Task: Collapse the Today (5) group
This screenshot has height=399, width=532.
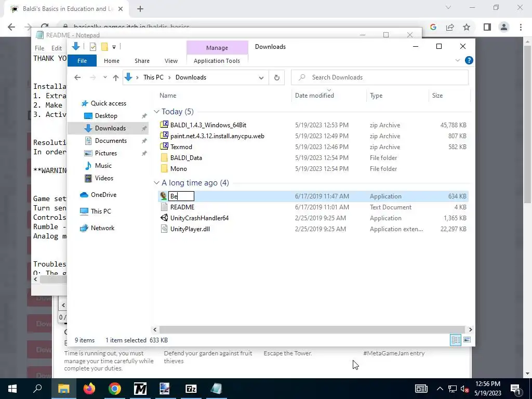Action: pos(156,112)
